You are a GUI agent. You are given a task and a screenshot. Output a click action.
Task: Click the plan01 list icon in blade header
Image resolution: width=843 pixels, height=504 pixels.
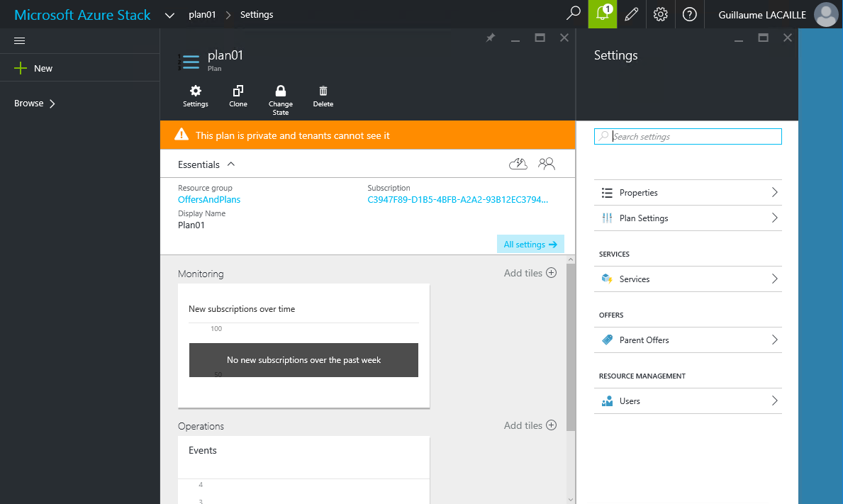coord(188,62)
